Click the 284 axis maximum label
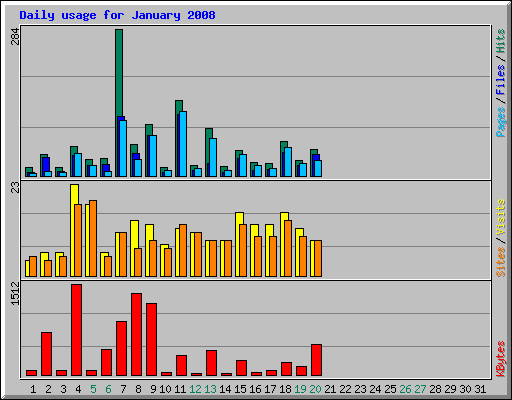The height and width of the screenshot is (400, 512). (x=15, y=37)
